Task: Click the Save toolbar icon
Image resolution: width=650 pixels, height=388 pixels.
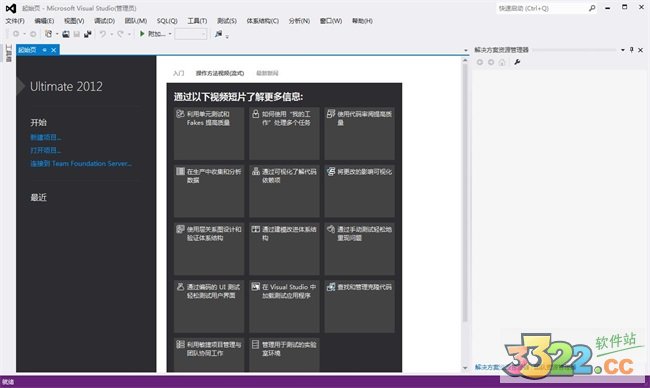Action: click(x=77, y=34)
